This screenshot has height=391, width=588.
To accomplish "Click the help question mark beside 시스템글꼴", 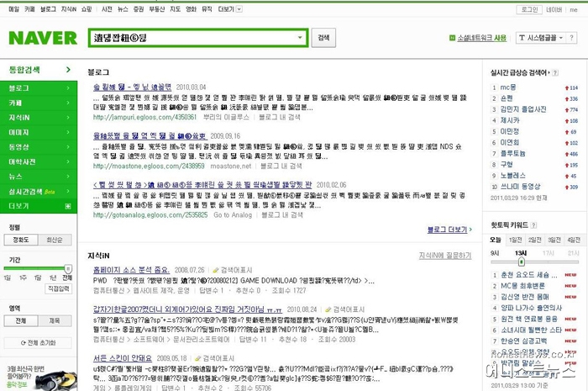I will pos(571,38).
